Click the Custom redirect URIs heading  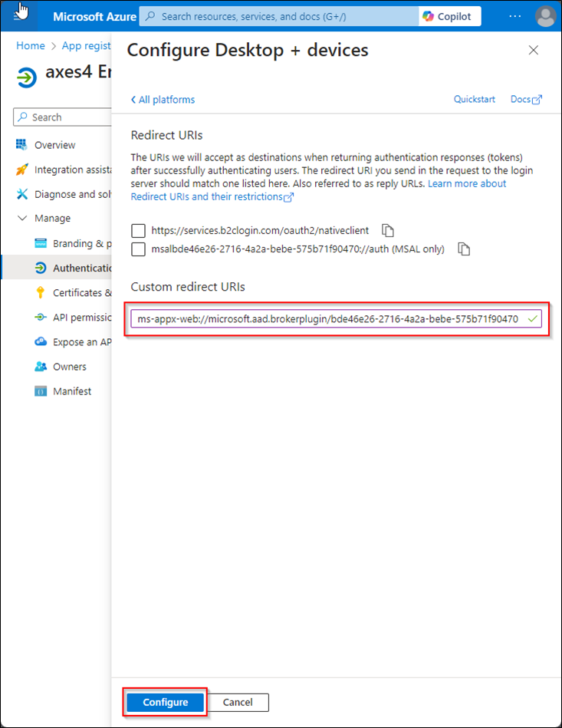[188, 286]
